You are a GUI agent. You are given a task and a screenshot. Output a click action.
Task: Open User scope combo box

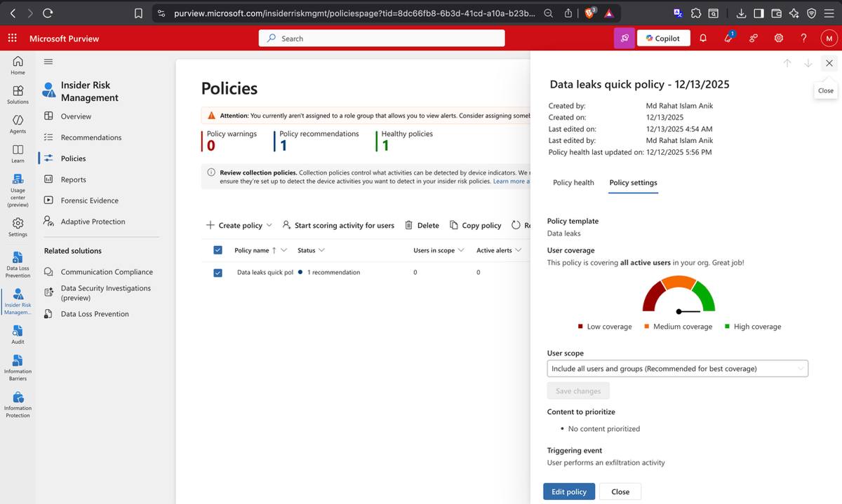[677, 368]
